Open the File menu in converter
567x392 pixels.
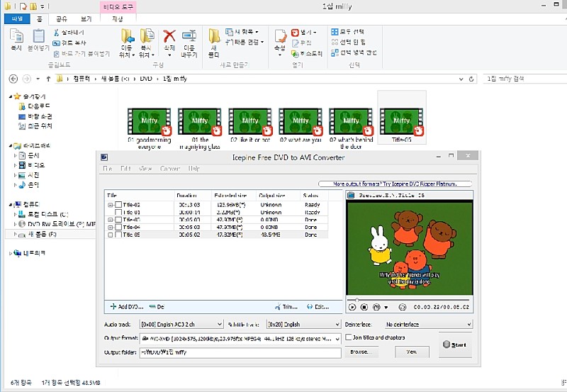pos(108,169)
